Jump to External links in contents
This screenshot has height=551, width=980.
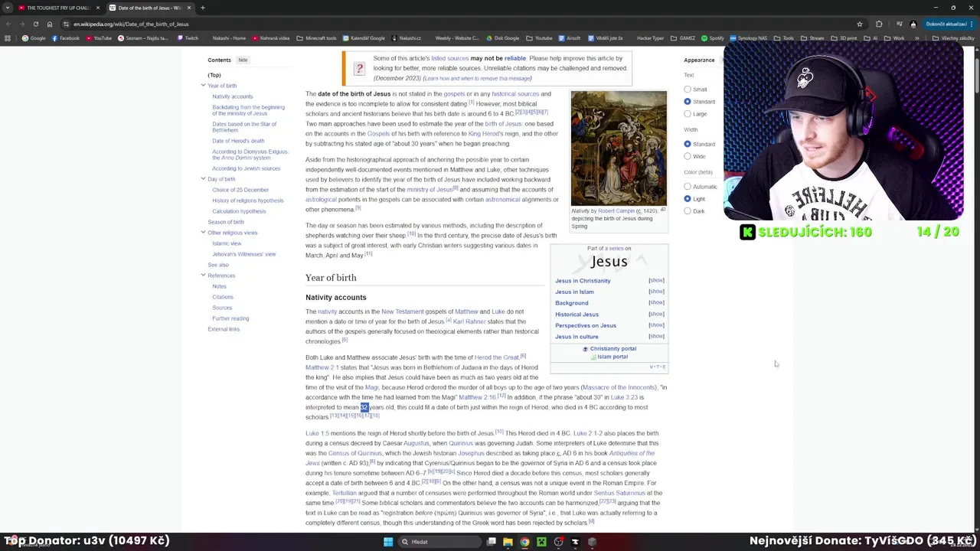(x=224, y=329)
